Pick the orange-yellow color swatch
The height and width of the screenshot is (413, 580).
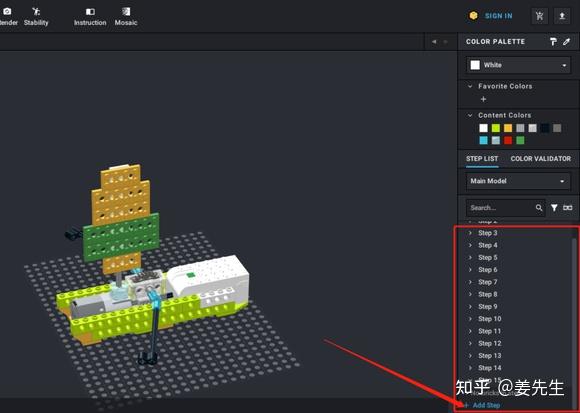coord(508,128)
